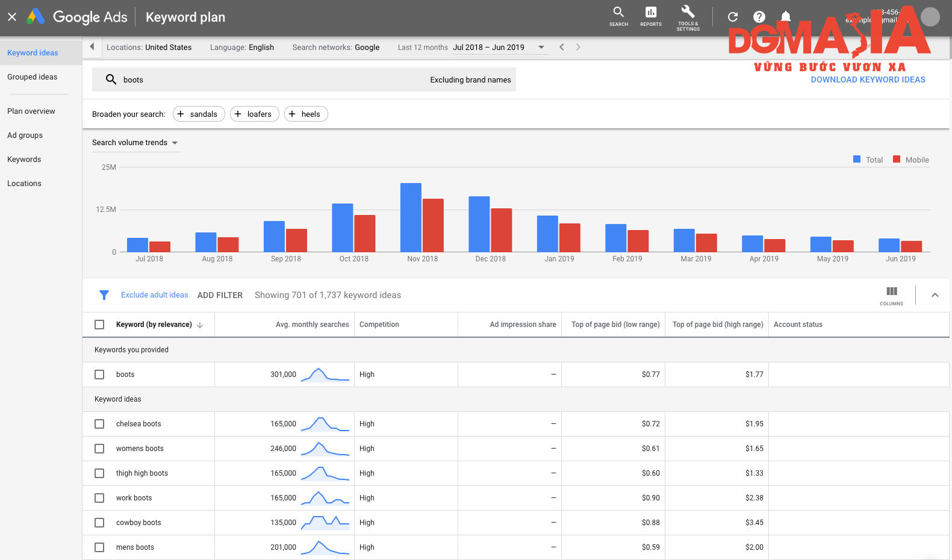The height and width of the screenshot is (560, 952).
Task: Collapse the chart panel with the chevron
Action: [x=935, y=295]
